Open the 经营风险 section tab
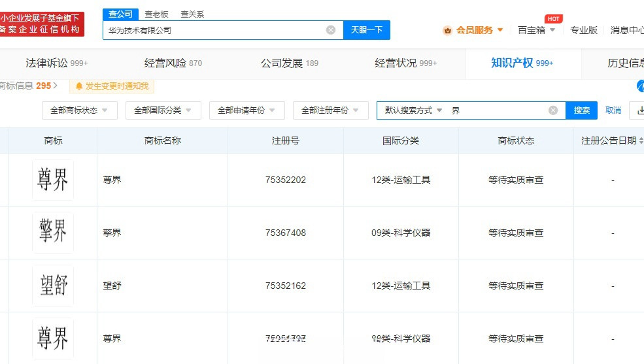This screenshot has width=644, height=364. click(173, 63)
